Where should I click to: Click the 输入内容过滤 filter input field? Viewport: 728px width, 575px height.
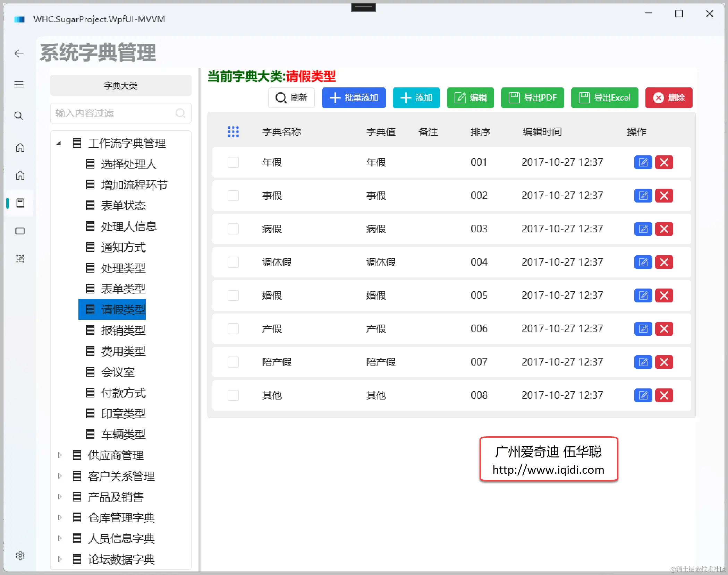pos(121,113)
